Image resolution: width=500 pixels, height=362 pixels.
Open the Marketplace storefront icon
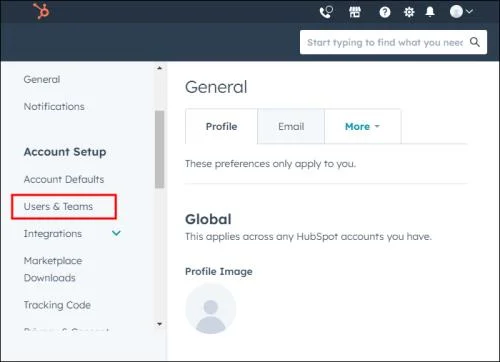[355, 12]
